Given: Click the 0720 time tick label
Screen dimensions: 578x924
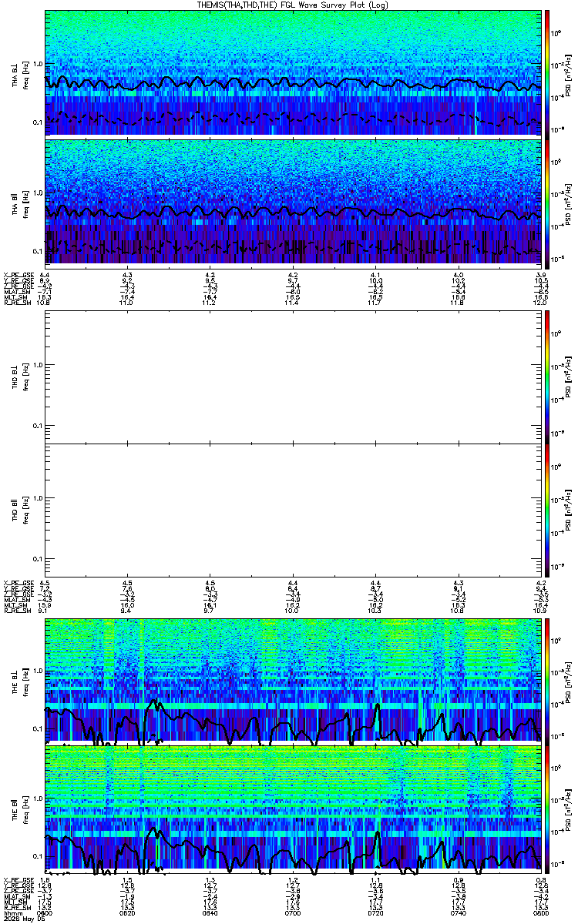Looking at the screenshot, I should (375, 912).
